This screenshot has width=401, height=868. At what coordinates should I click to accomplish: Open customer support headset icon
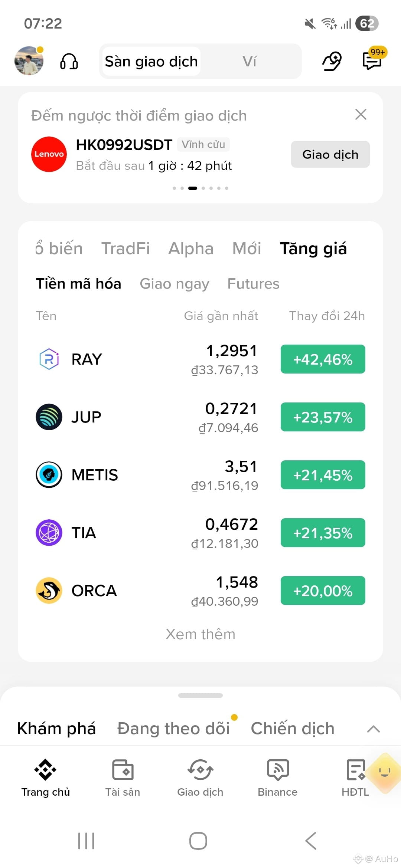[x=69, y=61]
